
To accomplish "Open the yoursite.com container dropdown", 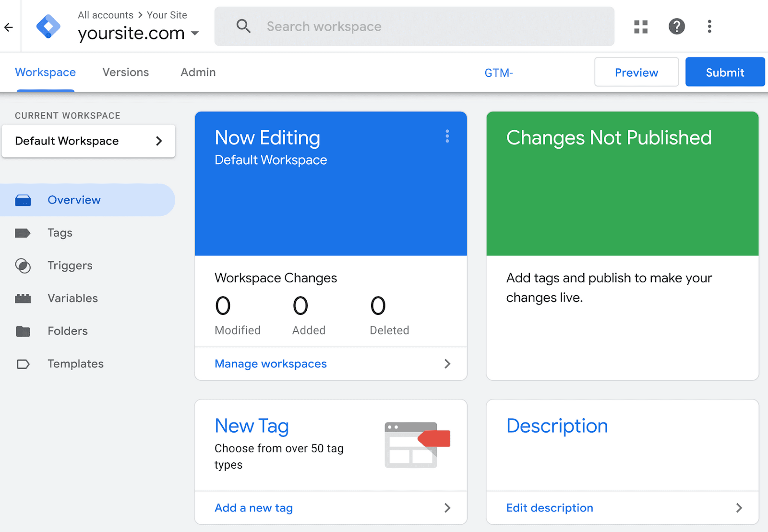I will point(195,33).
